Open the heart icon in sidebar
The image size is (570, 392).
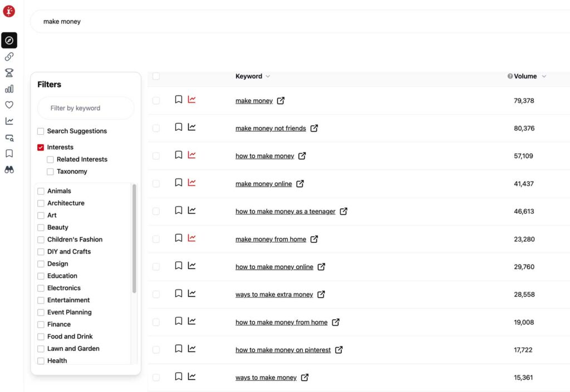[x=9, y=105]
